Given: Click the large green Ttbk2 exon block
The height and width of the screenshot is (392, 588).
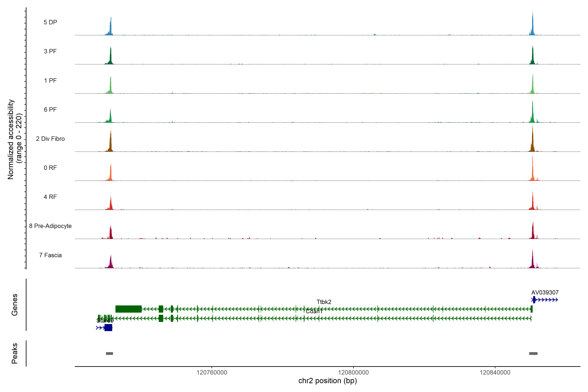Looking at the screenshot, I should click(x=128, y=309).
